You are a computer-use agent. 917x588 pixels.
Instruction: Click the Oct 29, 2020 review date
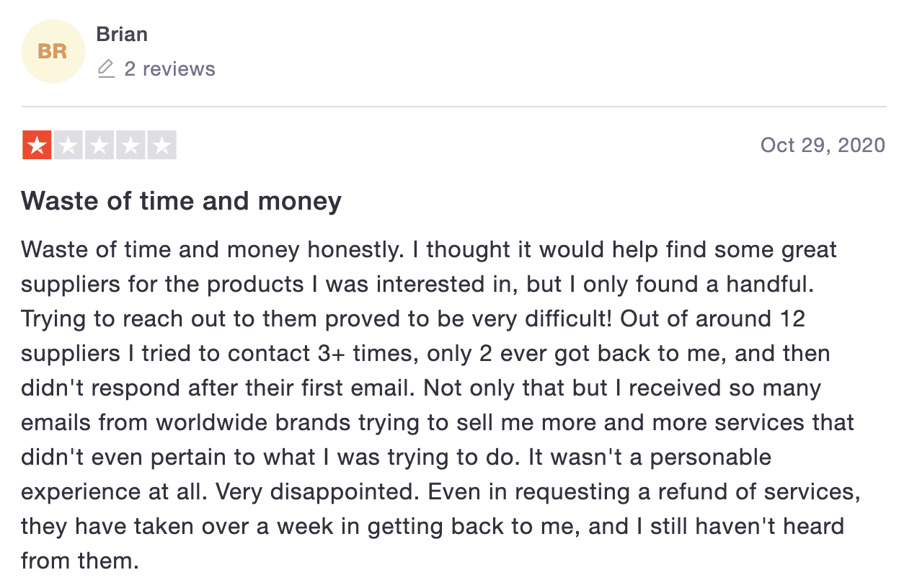[x=823, y=145]
